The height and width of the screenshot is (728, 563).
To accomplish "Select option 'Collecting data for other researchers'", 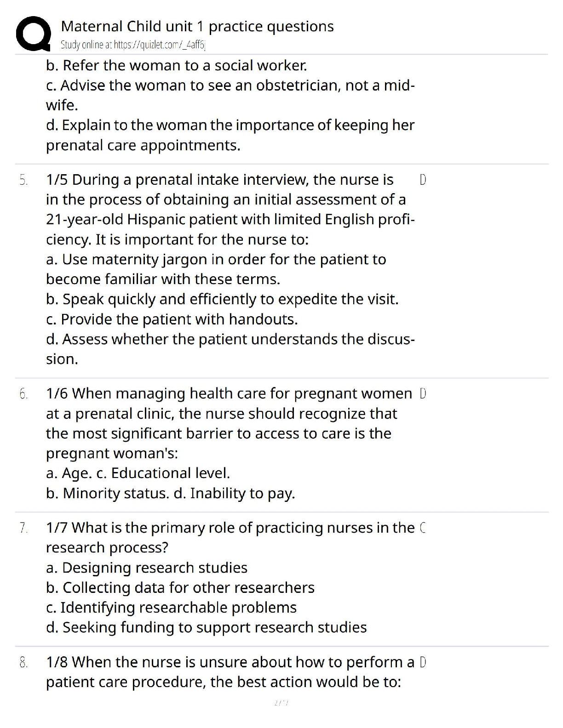I will 180,588.
